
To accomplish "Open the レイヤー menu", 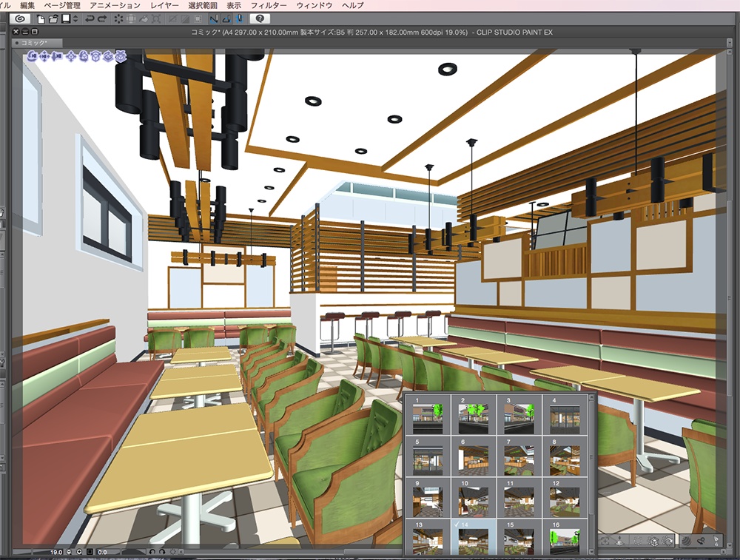I will [x=165, y=5].
